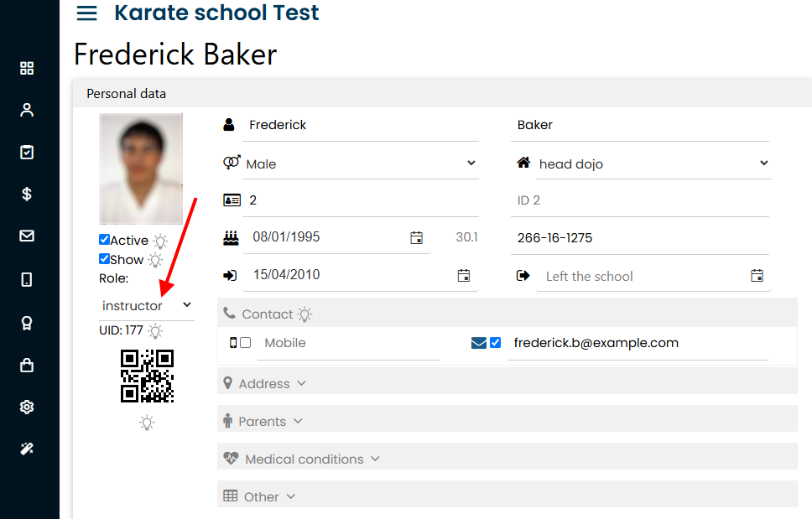
Task: Open the payments dollar sidebar icon
Action: [x=27, y=194]
